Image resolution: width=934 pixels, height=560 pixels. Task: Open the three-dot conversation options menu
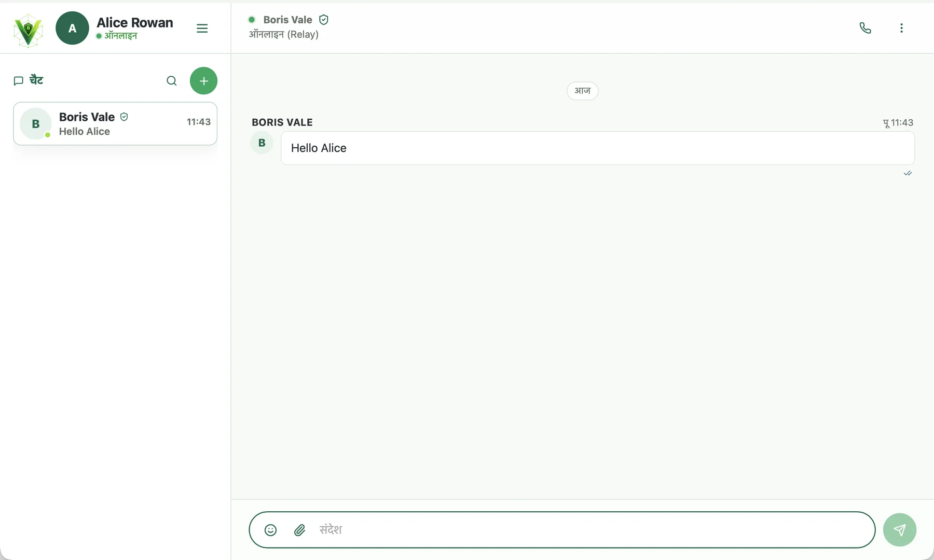click(x=901, y=28)
